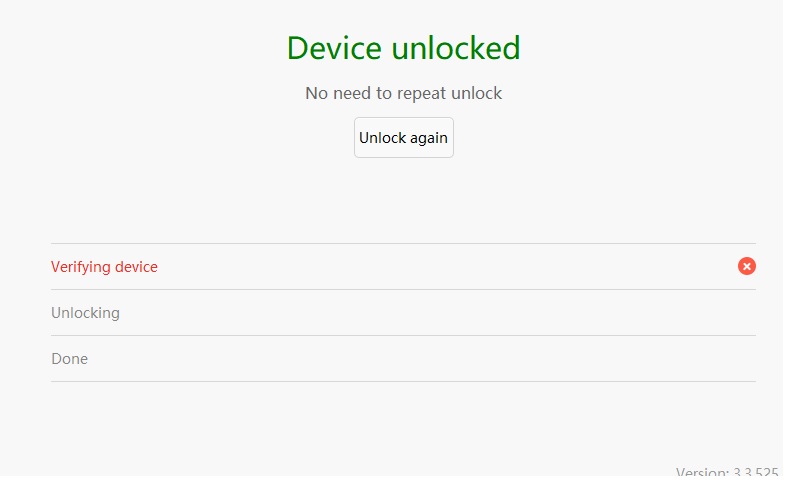This screenshot has height=480, width=785.
Task: Click the red Verifying device text
Action: point(104,267)
